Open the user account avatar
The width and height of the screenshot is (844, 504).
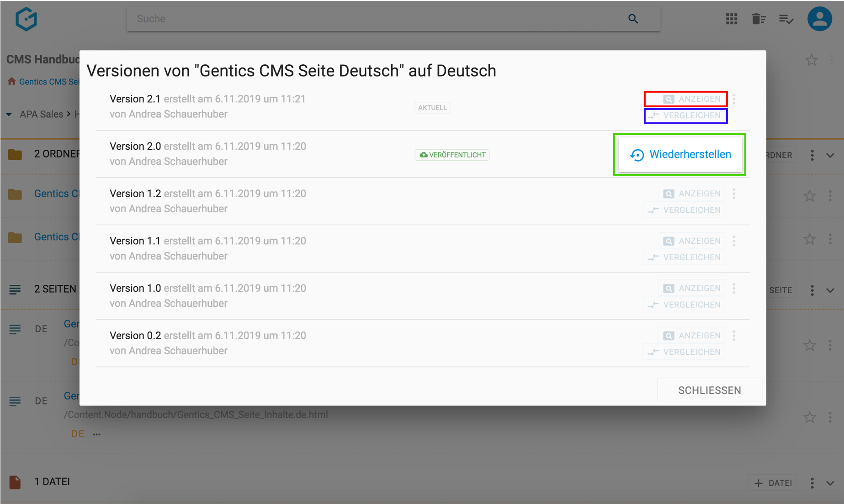820,19
